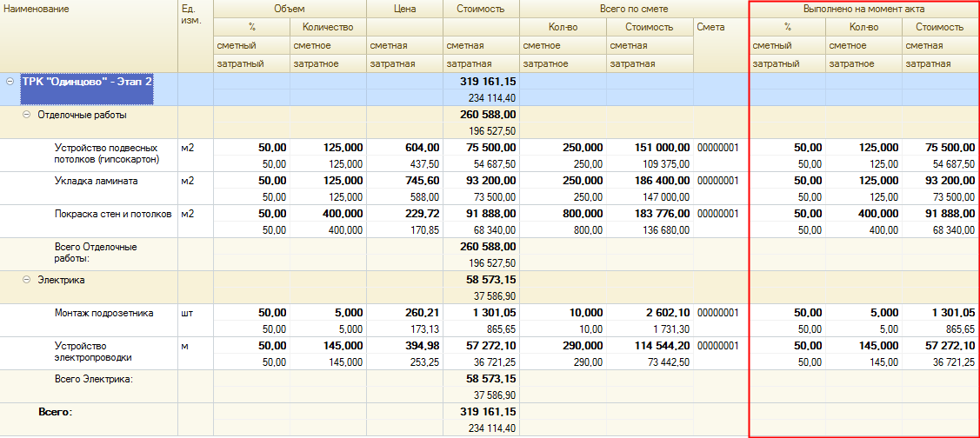Collapse the ТРК "Одинцово" - Этап 2 node
The height and width of the screenshot is (438, 980).
[x=10, y=81]
